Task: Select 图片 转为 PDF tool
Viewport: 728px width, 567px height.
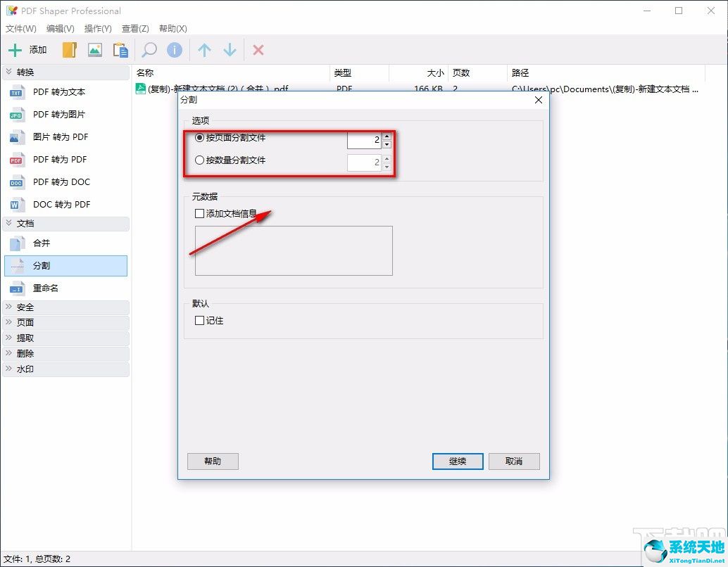Action: (65, 137)
